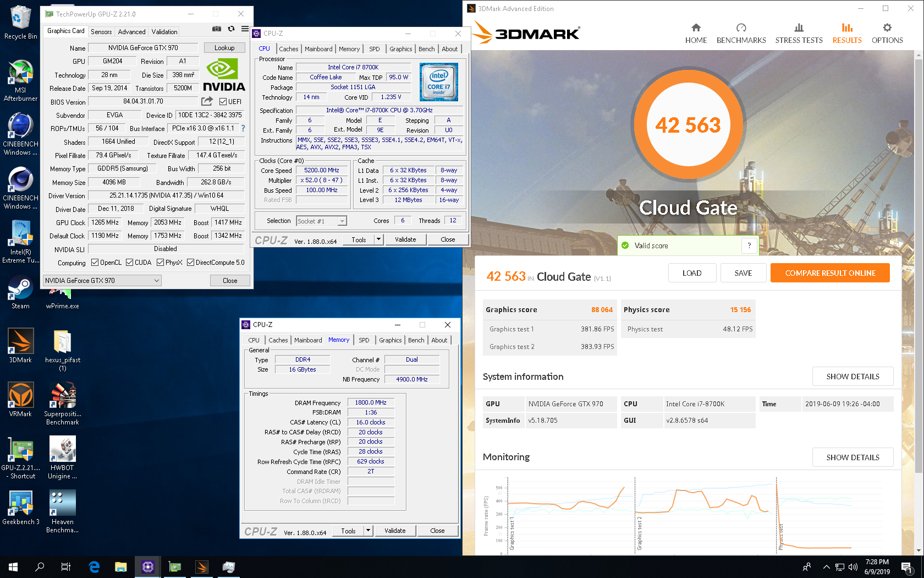Image resolution: width=924 pixels, height=578 pixels.
Task: Open Steam desktop shortcut
Action: coord(20,292)
